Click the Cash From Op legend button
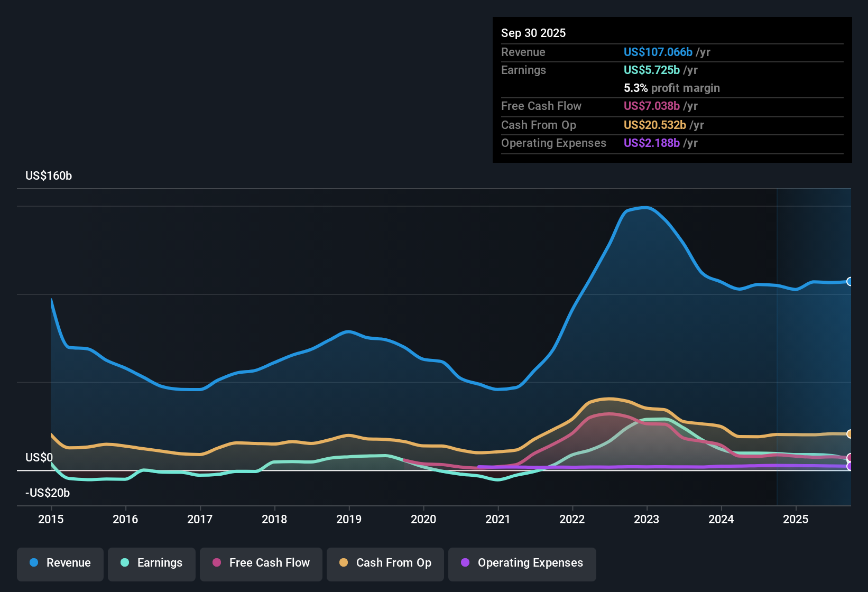Viewport: 868px width, 592px height. click(385, 563)
